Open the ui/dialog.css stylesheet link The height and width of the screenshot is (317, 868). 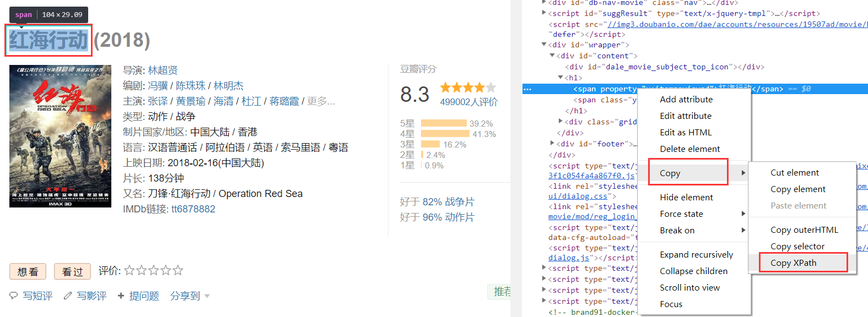578,196
